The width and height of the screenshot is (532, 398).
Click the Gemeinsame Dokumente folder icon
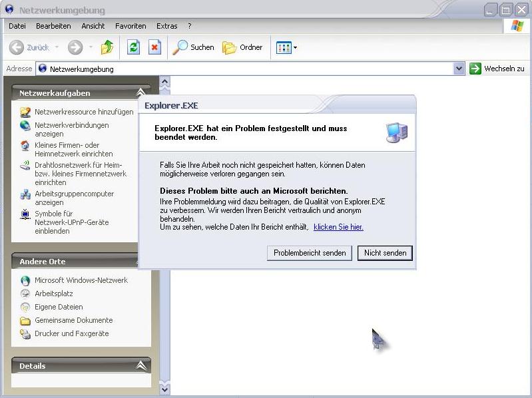pyautogui.click(x=25, y=320)
